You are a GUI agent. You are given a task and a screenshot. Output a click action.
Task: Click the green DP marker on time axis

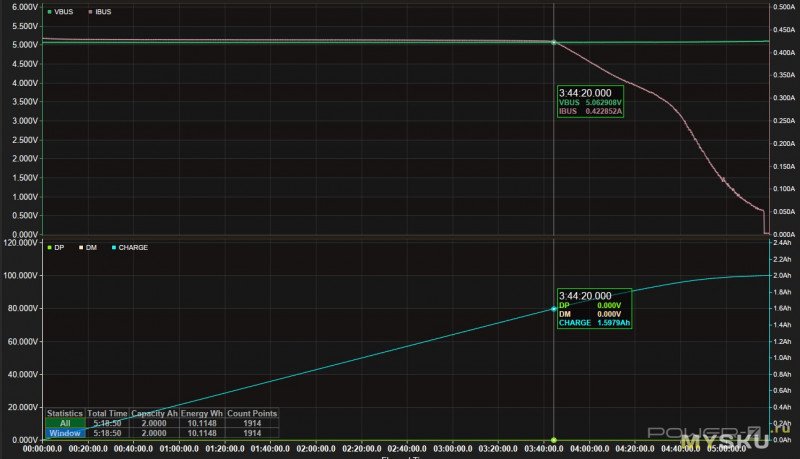pyautogui.click(x=554, y=439)
